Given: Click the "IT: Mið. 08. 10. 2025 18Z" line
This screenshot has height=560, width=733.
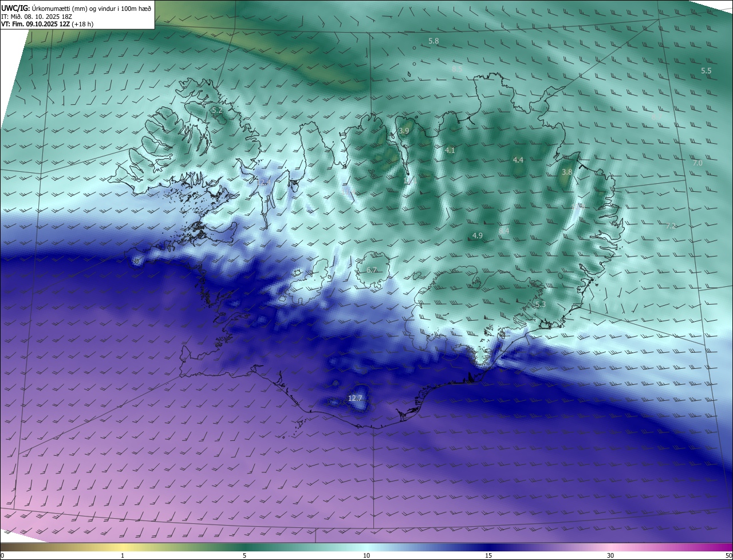Looking at the screenshot, I should [x=38, y=16].
